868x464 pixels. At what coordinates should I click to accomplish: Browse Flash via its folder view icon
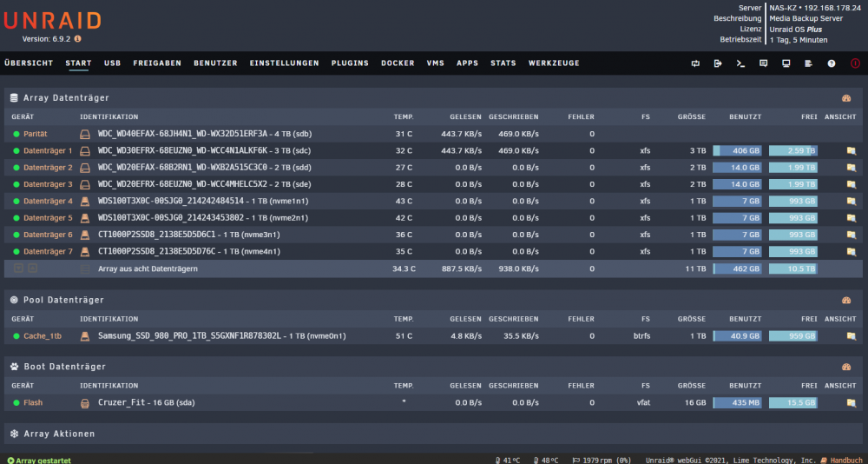(852, 403)
